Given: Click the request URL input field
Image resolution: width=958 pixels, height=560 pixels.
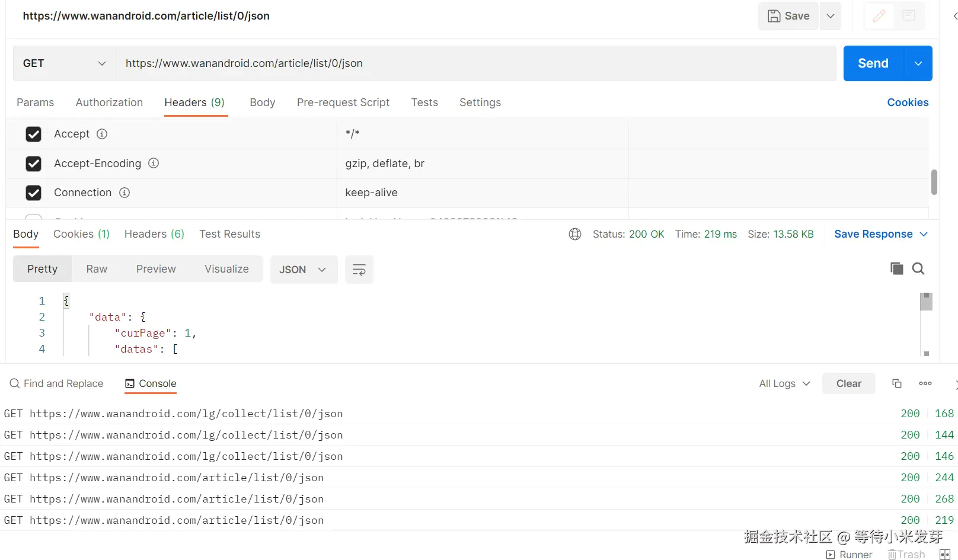Looking at the screenshot, I should (x=475, y=63).
